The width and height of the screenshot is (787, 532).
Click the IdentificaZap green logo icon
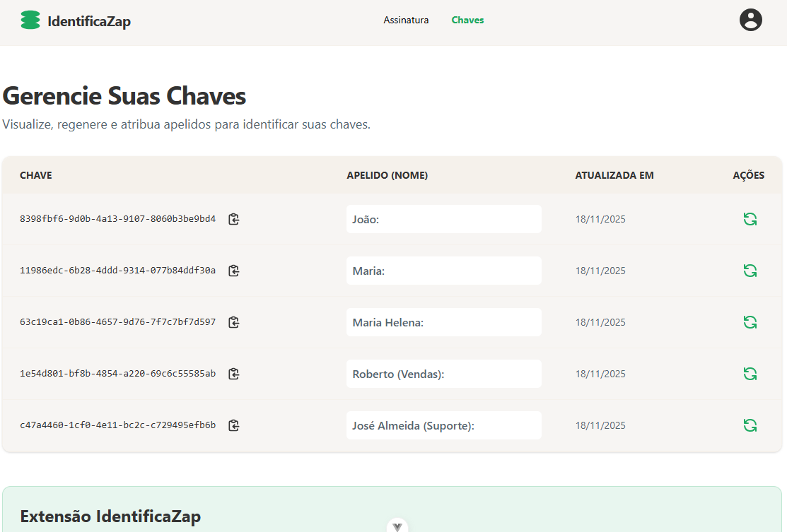[x=30, y=20]
